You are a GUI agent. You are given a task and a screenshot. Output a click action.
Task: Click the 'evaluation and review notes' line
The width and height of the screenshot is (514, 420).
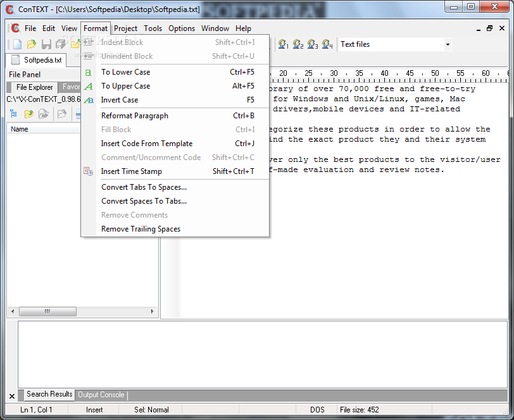[x=356, y=170]
